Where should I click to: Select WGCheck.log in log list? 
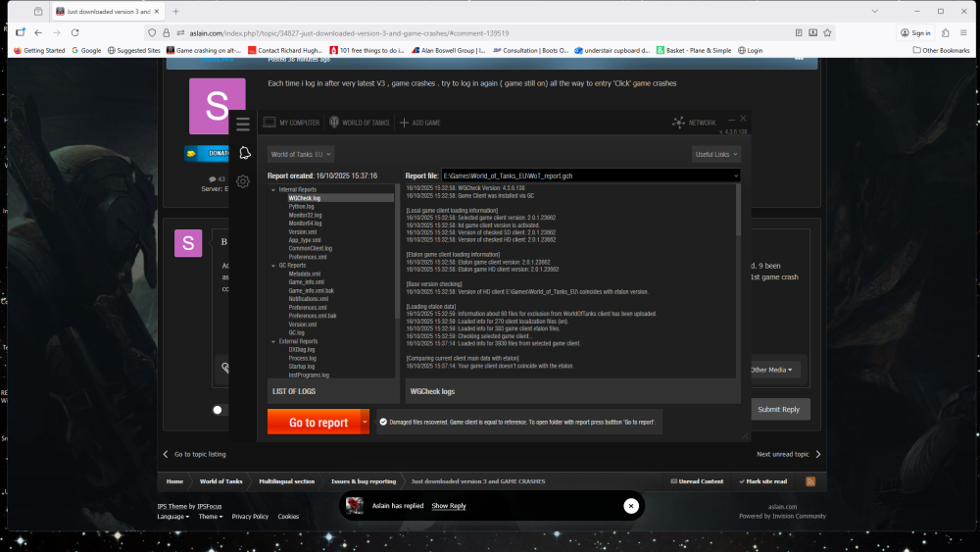click(305, 198)
